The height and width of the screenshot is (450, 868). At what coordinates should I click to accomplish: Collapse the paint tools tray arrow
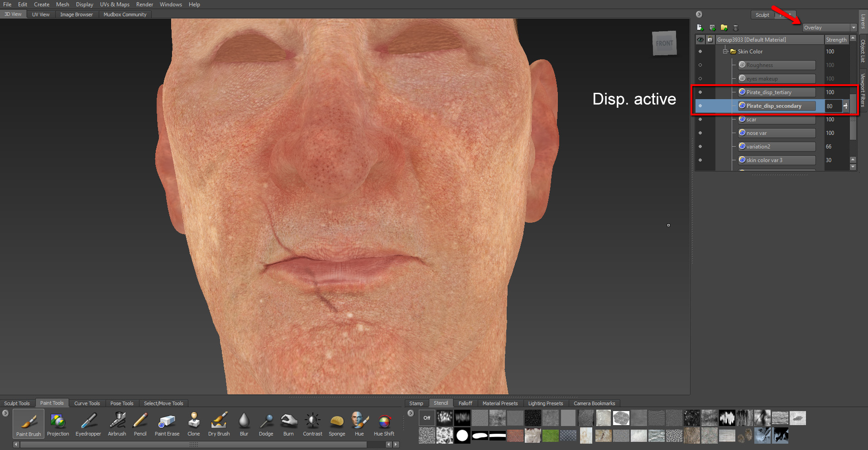point(5,413)
